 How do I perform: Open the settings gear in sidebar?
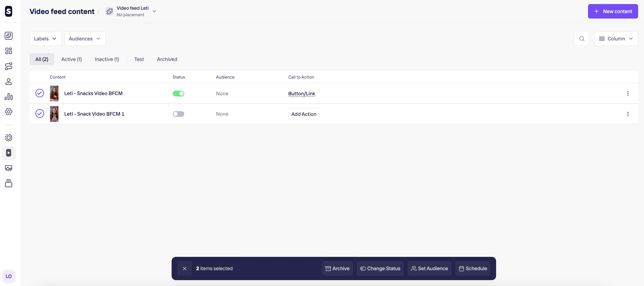point(9,112)
